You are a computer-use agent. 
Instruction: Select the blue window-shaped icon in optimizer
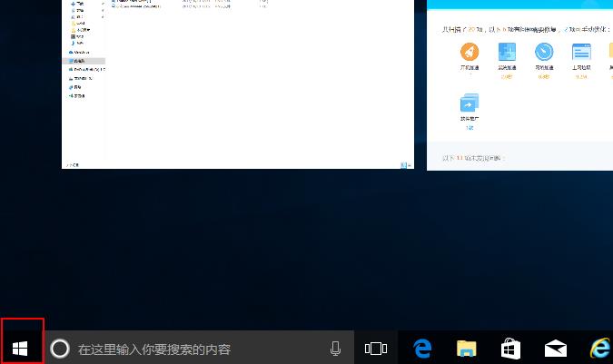[581, 54]
